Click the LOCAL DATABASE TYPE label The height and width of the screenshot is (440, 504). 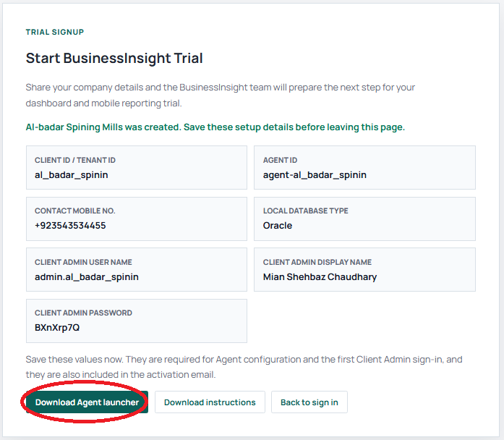click(305, 211)
